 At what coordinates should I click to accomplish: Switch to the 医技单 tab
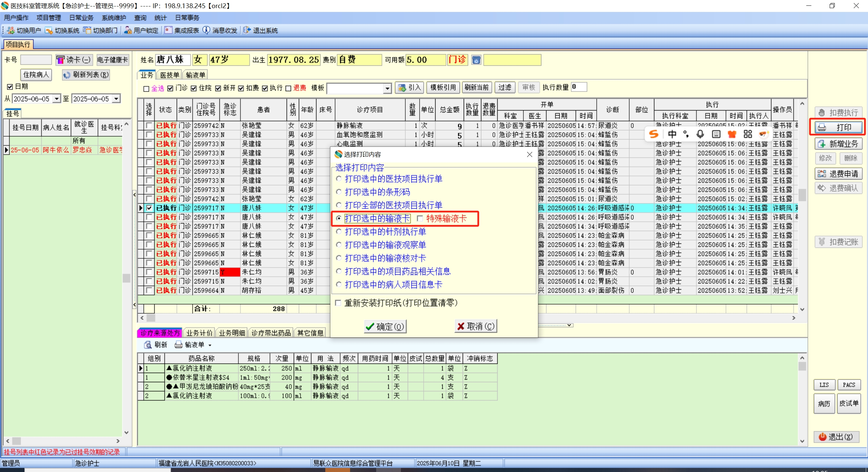[x=169, y=75]
